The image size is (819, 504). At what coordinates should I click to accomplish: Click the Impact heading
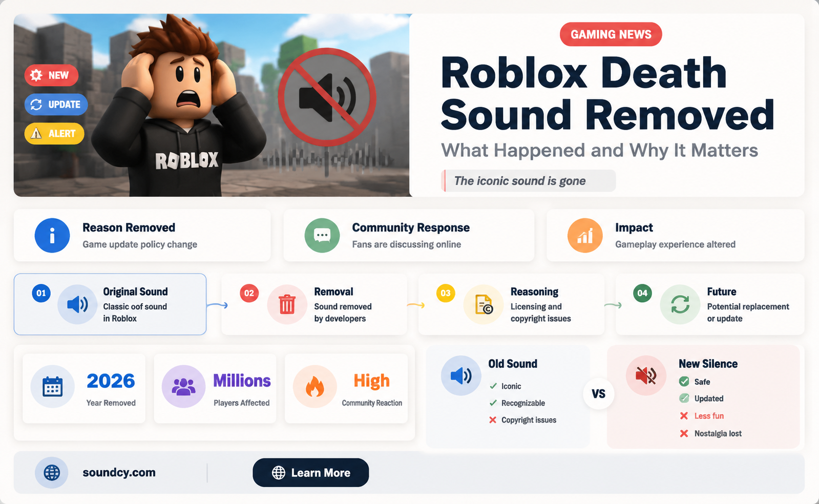coord(634,227)
